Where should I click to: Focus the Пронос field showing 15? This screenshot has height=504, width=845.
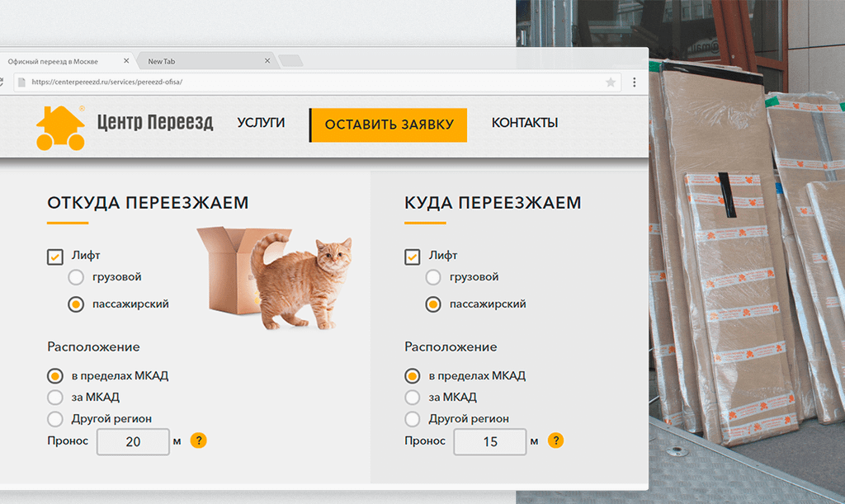click(x=490, y=441)
